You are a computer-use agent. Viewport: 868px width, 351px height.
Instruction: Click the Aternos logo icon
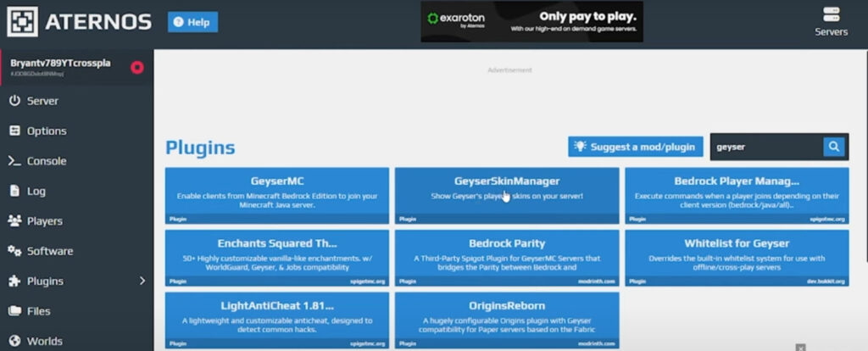pos(22,21)
